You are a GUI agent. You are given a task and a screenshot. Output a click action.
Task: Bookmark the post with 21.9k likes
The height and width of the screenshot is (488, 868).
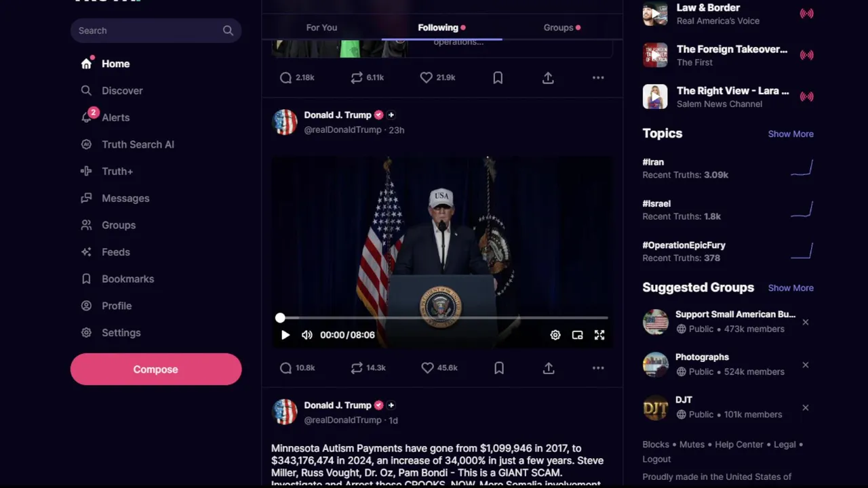(x=498, y=77)
